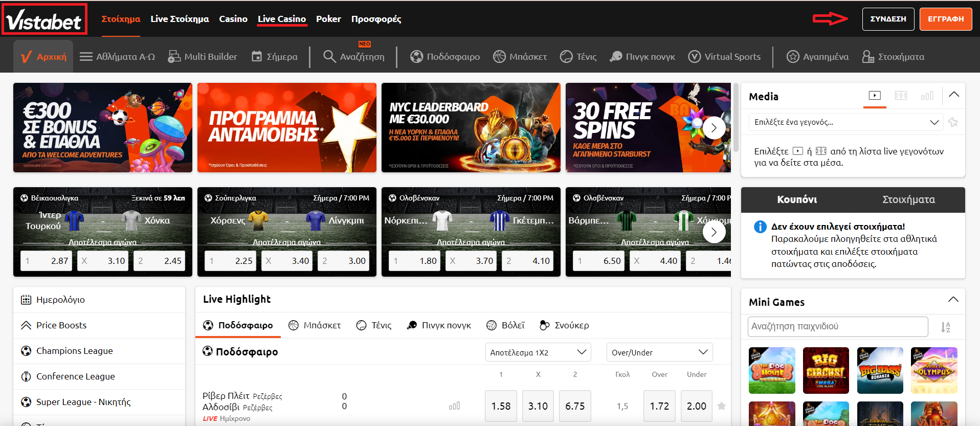This screenshot has height=426, width=980.
Task: Click the Vistabet logo
Action: 44,19
